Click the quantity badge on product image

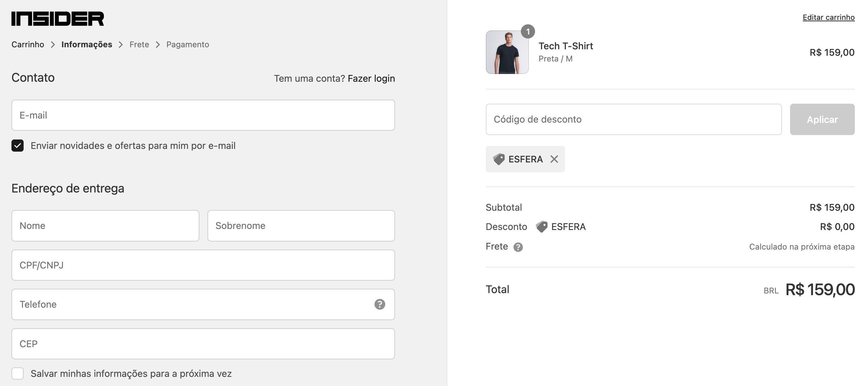click(528, 31)
